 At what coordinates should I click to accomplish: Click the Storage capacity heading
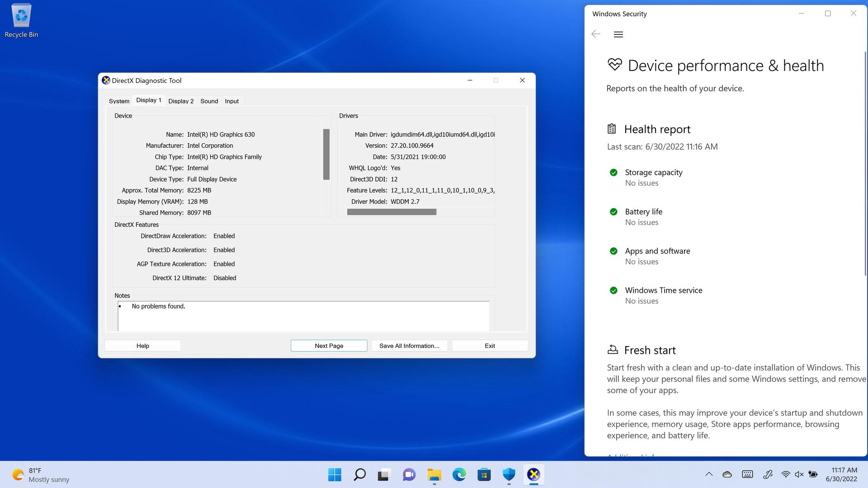(x=654, y=173)
